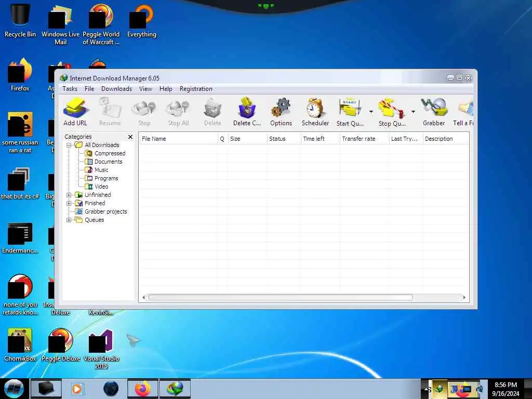Select the Queues category
Screen dimensions: 532x399
(89, 220)
